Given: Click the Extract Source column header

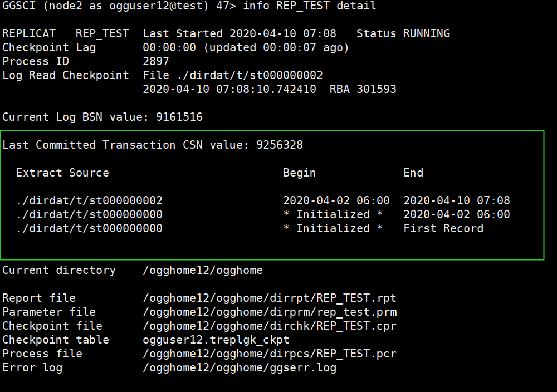Looking at the screenshot, I should coord(62,173).
